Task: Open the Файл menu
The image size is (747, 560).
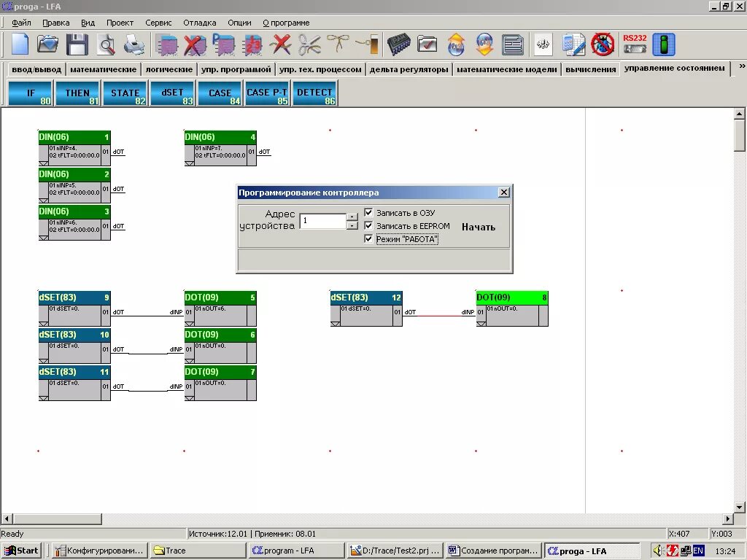Action: [21, 23]
